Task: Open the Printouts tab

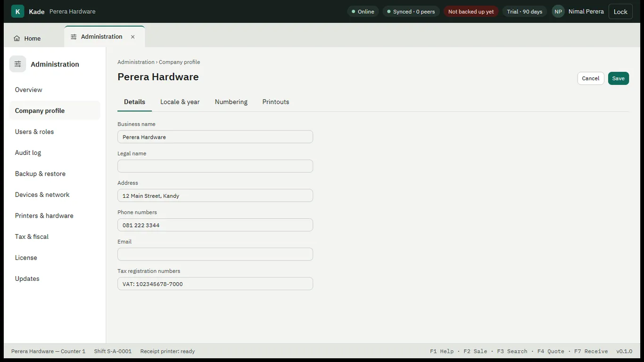Action: coord(276,102)
